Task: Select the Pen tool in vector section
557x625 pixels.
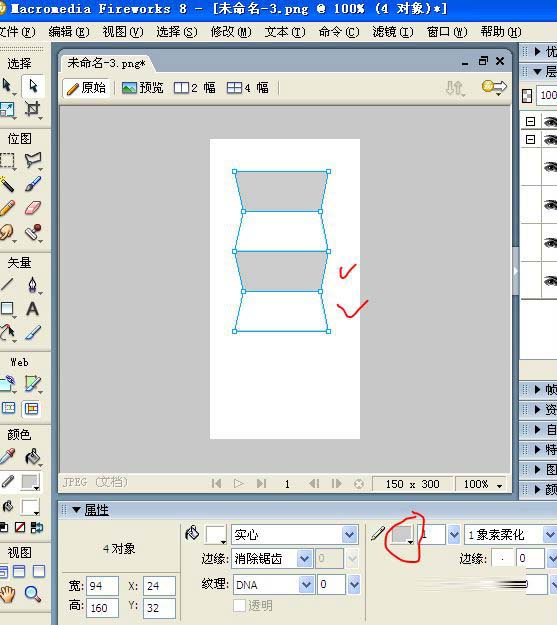Action: (32, 285)
